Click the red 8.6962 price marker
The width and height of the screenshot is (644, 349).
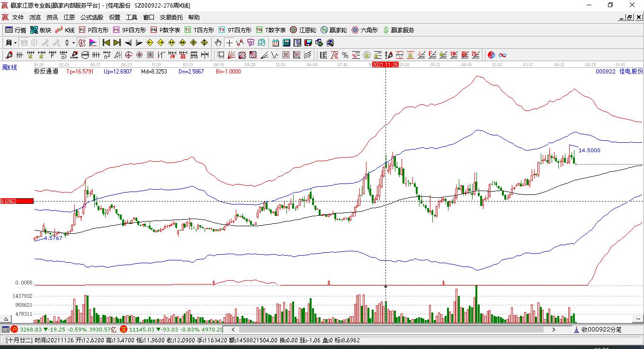17,201
